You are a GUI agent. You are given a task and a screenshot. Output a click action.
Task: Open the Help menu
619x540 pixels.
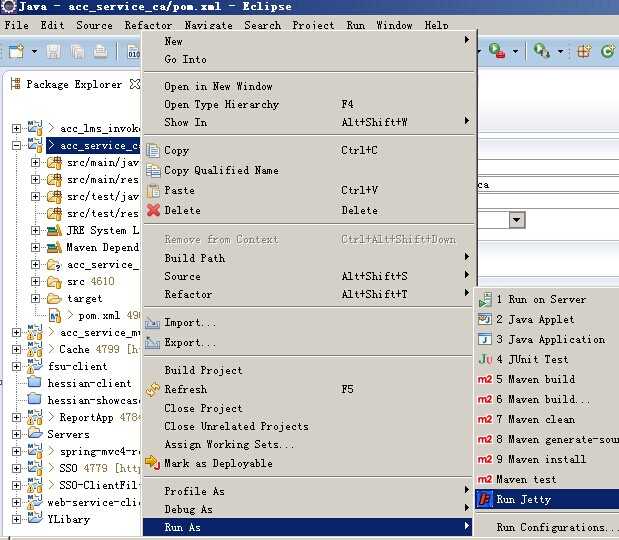(x=436, y=25)
